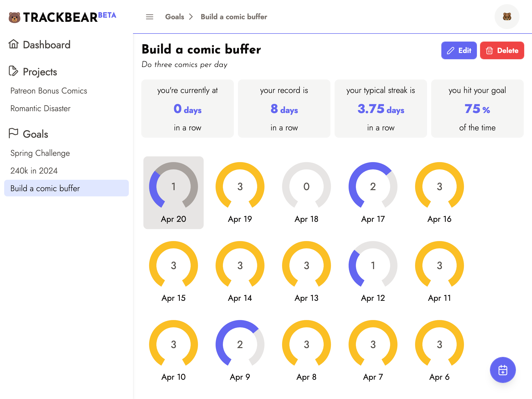
Task: Select the Spring Challenge goal
Action: click(x=40, y=153)
